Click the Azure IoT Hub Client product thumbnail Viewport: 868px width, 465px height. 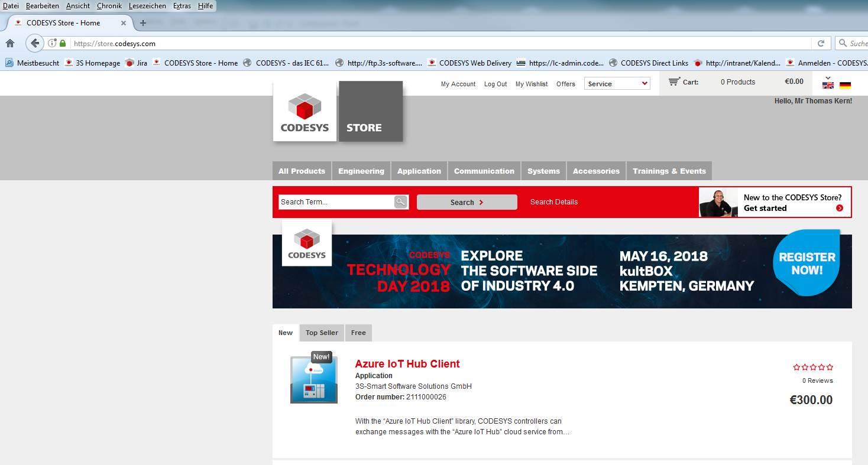coord(314,380)
